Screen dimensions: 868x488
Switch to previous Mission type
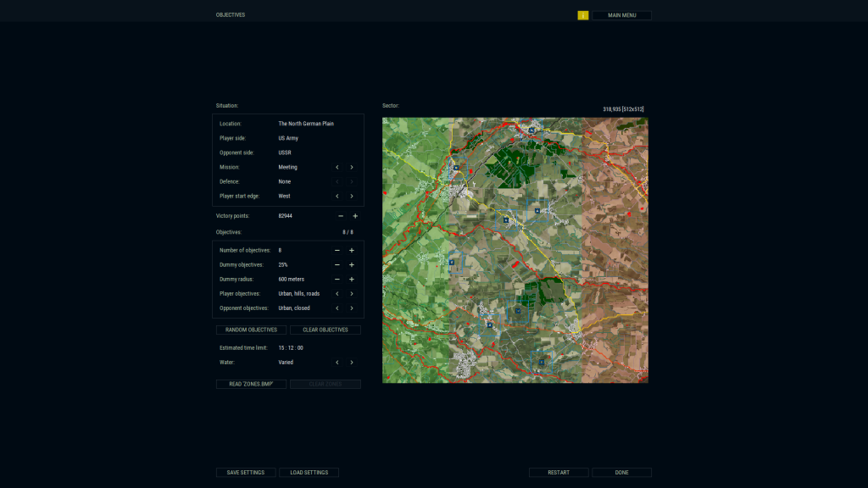click(337, 168)
